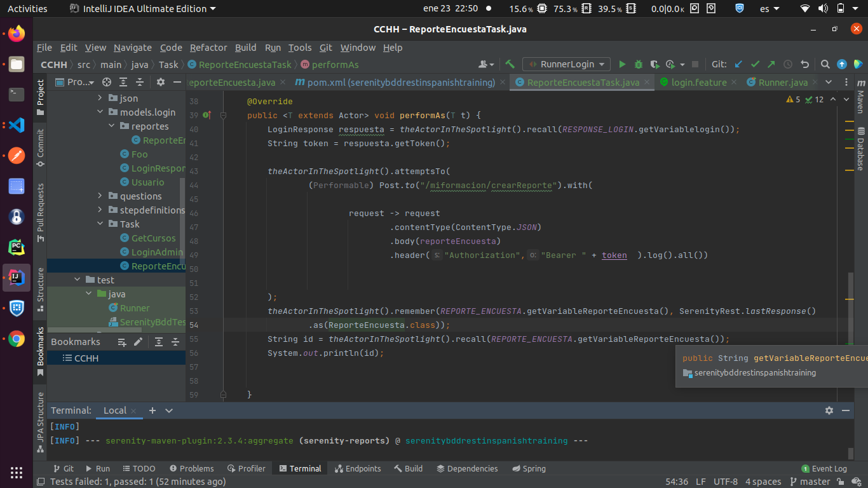The image size is (868, 488).
Task: Run tests with the coverage icon
Action: (x=654, y=64)
